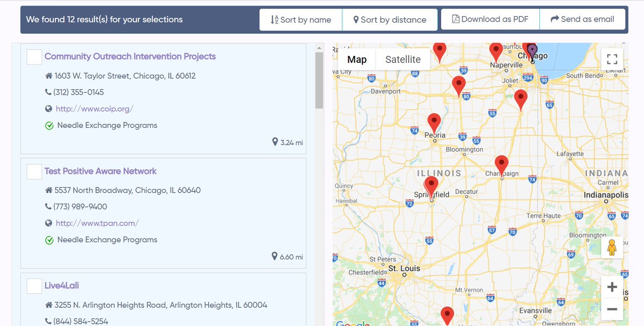
Task: Download results as PDF
Action: [x=490, y=19]
